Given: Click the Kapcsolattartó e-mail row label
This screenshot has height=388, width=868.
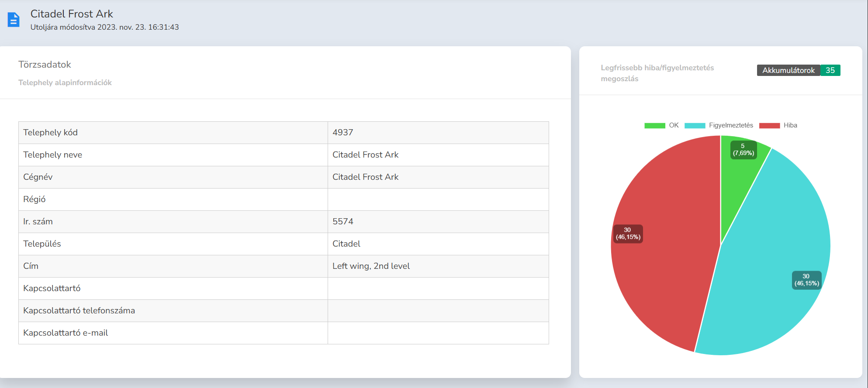Looking at the screenshot, I should (66, 333).
